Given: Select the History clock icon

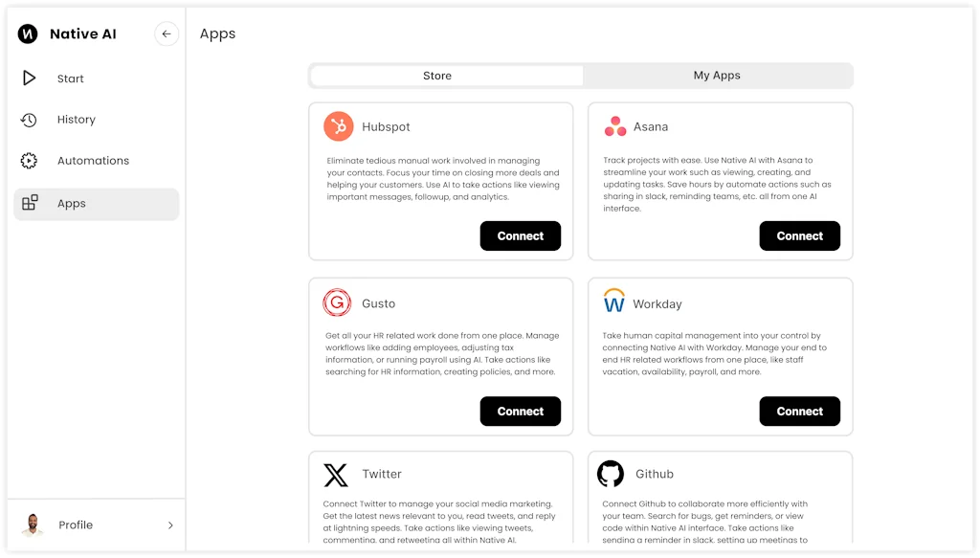Looking at the screenshot, I should (29, 119).
